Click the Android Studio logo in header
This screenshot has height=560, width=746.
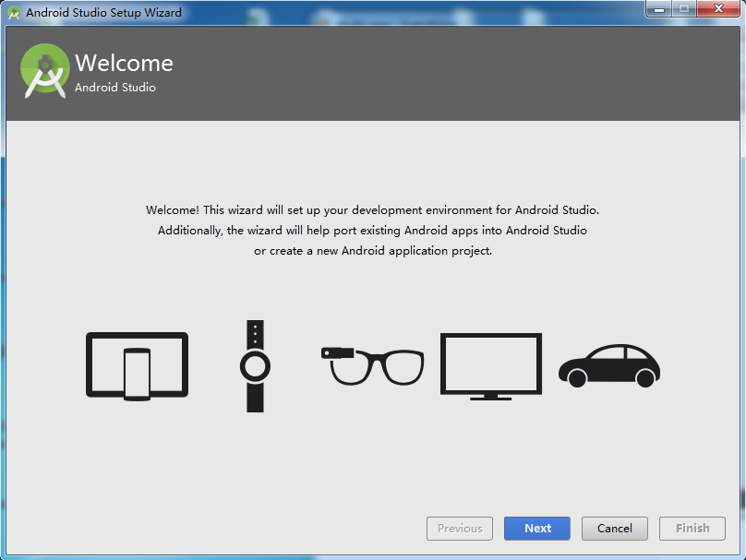[x=45, y=71]
